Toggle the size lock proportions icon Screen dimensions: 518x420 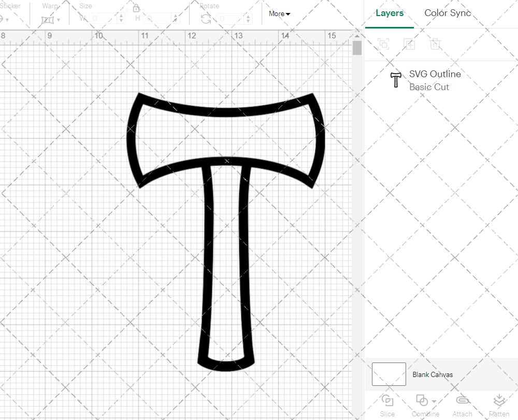tap(136, 8)
